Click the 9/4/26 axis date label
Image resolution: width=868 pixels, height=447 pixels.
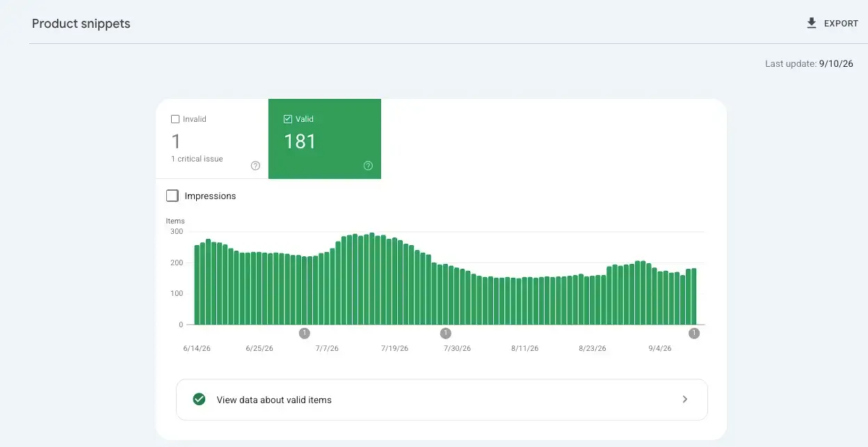pos(660,348)
